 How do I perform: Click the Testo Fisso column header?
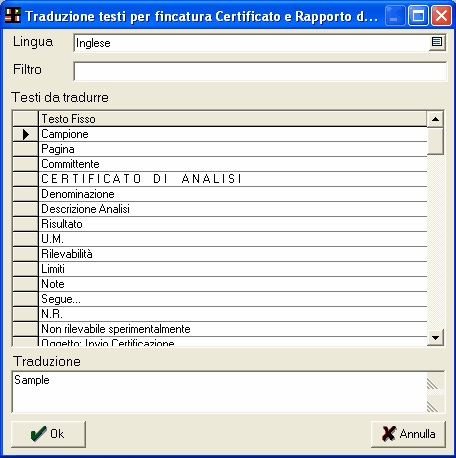tap(233, 119)
